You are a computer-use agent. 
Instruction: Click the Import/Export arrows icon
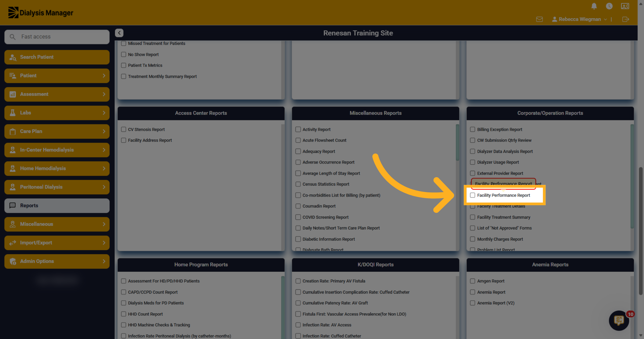13,243
